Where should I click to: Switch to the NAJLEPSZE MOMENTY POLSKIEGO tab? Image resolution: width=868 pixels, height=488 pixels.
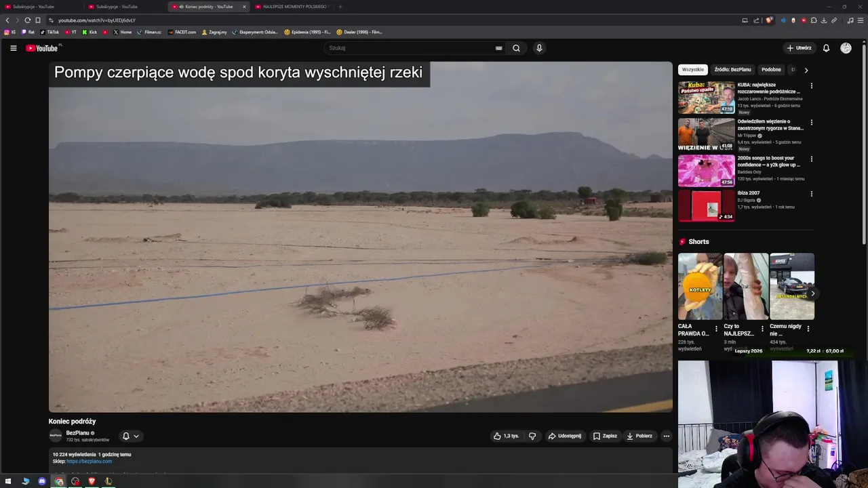pyautogui.click(x=292, y=7)
